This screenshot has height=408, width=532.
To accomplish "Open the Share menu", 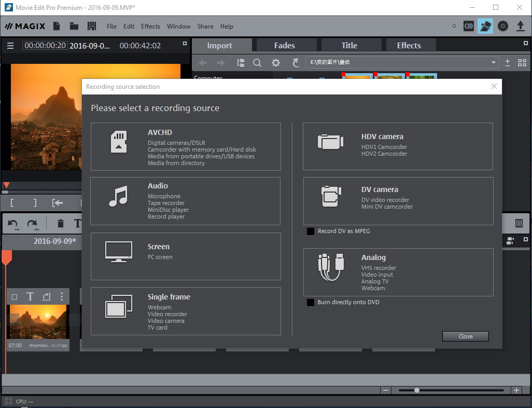I will tap(205, 26).
